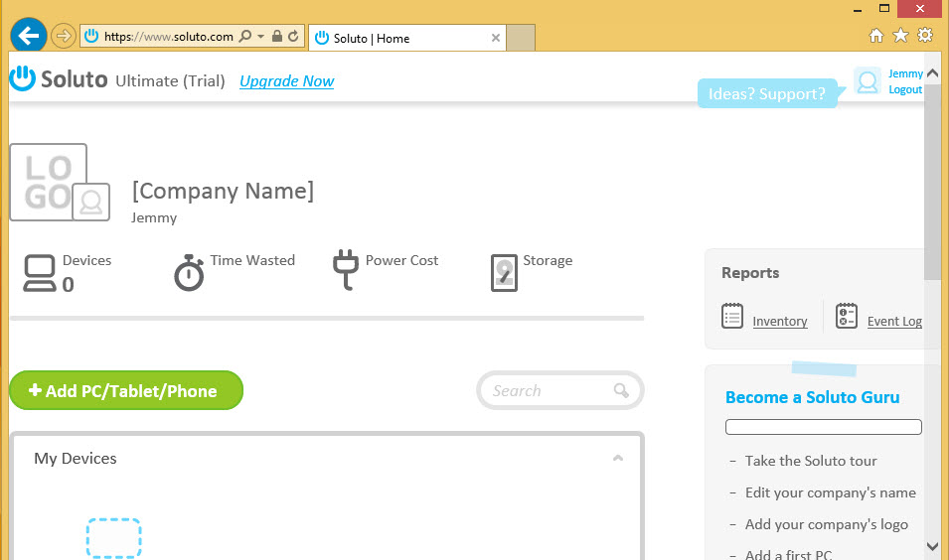Click the Become a Soluto Guru heading
This screenshot has width=949, height=560.
click(813, 397)
